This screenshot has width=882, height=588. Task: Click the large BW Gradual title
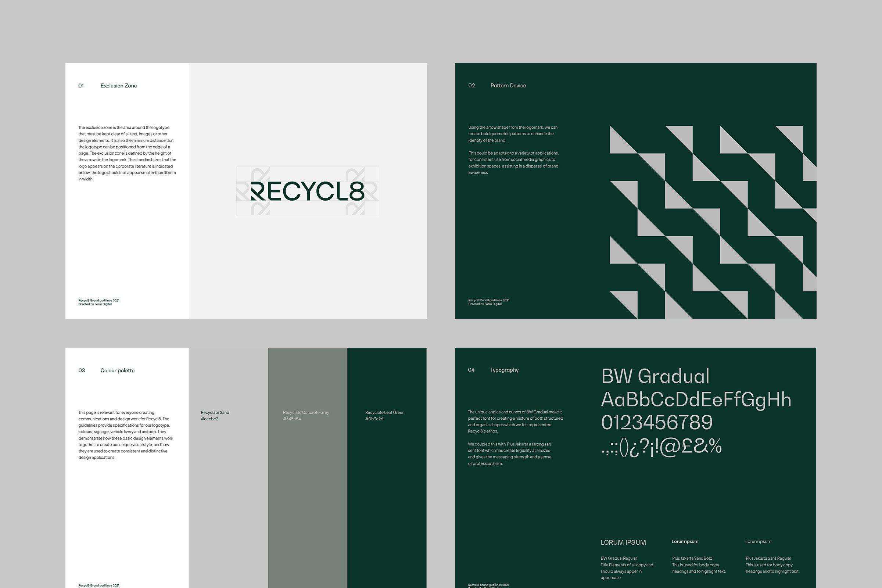(655, 376)
